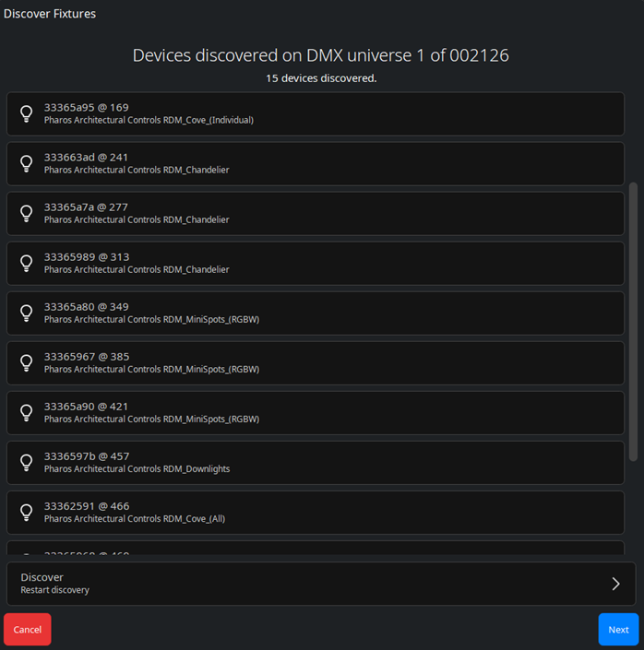The height and width of the screenshot is (650, 644).
Task: Click the lightbulb icon next to 33365989
Action: 27,263
